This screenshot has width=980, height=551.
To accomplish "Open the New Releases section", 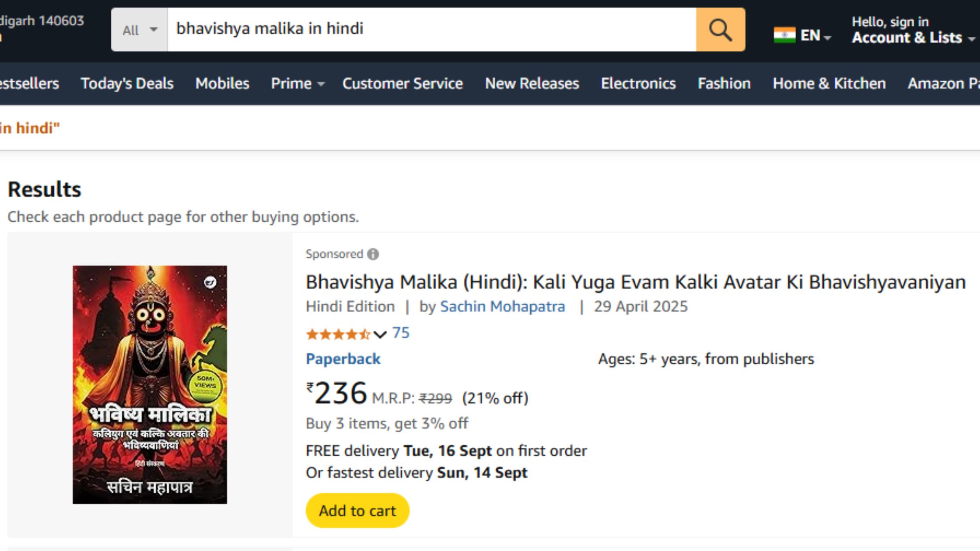I will click(x=532, y=84).
